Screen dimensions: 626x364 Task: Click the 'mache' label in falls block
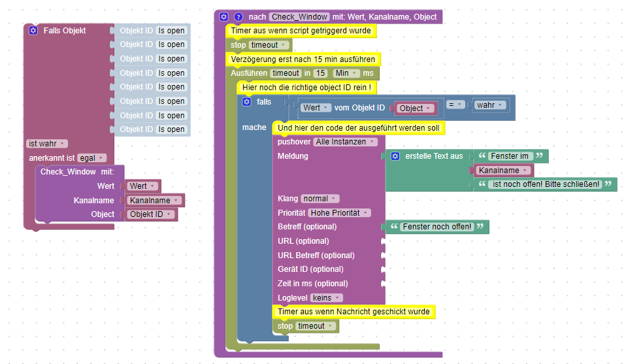[x=254, y=127]
